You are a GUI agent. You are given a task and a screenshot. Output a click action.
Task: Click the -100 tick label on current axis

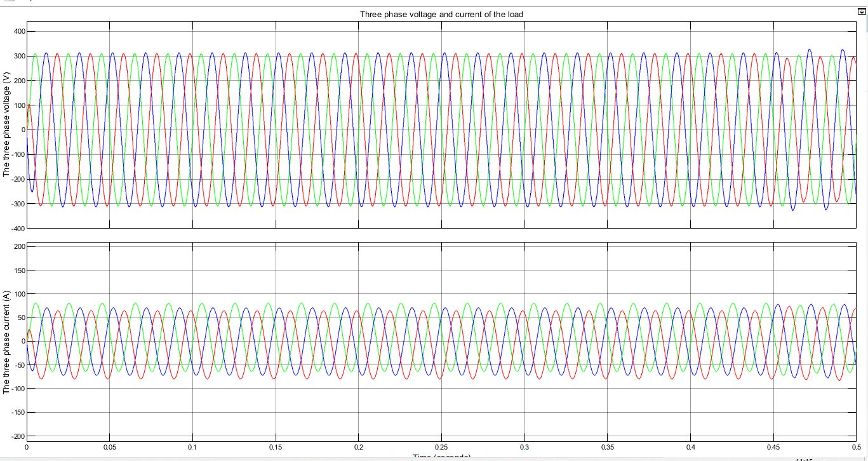click(16, 389)
